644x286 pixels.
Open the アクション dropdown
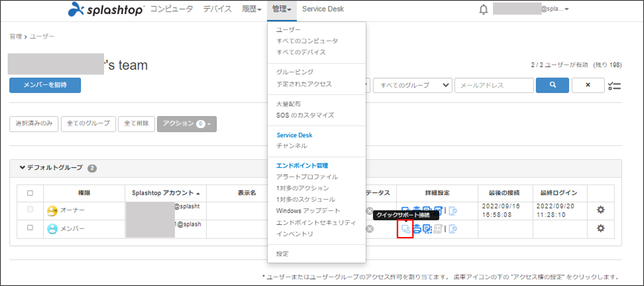(186, 124)
